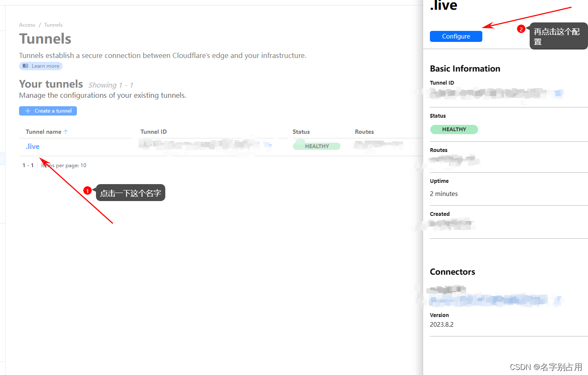
Task: Click the Your tunnels section heading
Action: pyautogui.click(x=51, y=84)
